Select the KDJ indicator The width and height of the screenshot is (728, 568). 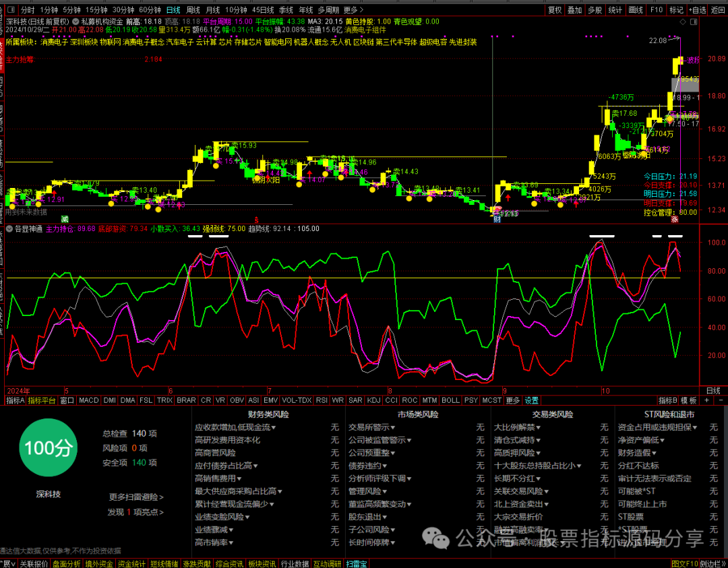click(373, 400)
